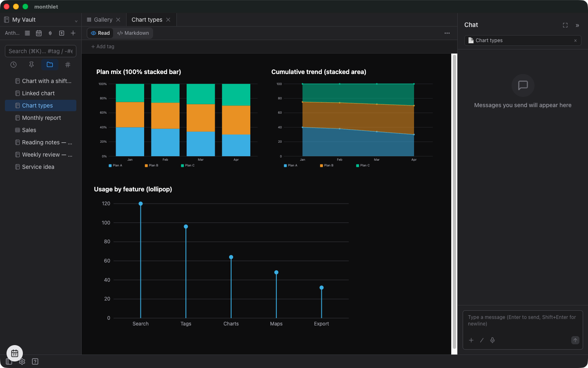Collapse the Chat panel with the double chevron
Viewport: 588px width, 368px height.
coord(577,25)
